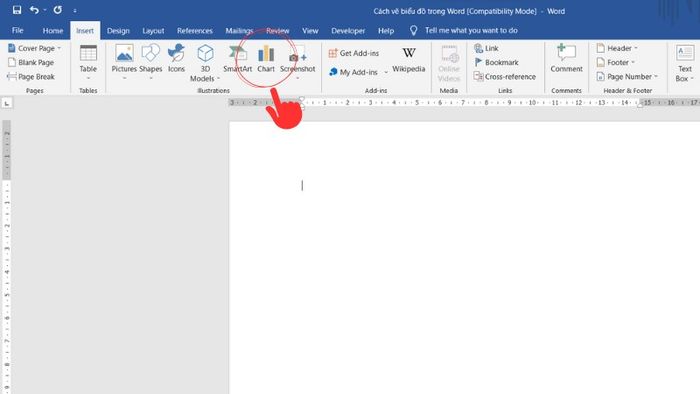The width and height of the screenshot is (700, 394).
Task: Click the Text Box icon
Action: coord(685,54)
